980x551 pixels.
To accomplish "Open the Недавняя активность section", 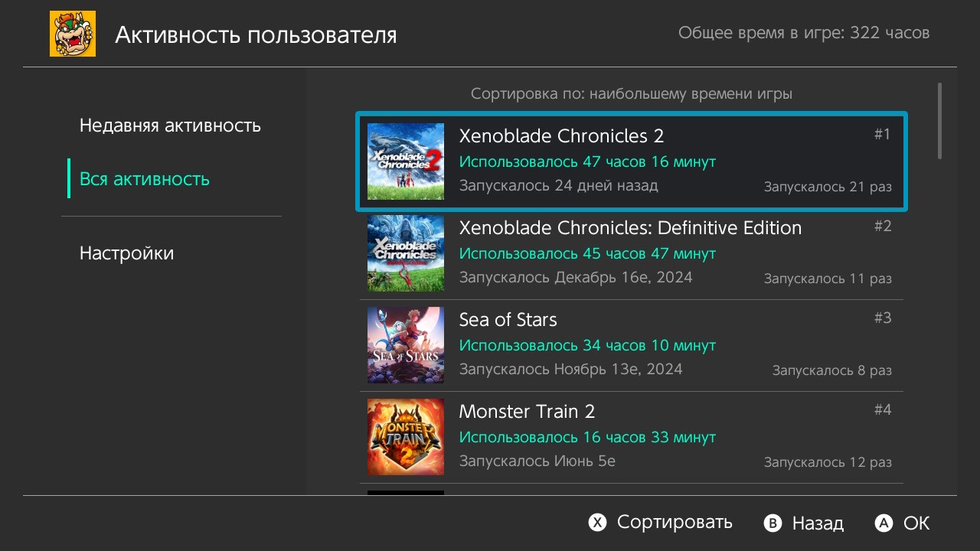I will click(x=170, y=126).
